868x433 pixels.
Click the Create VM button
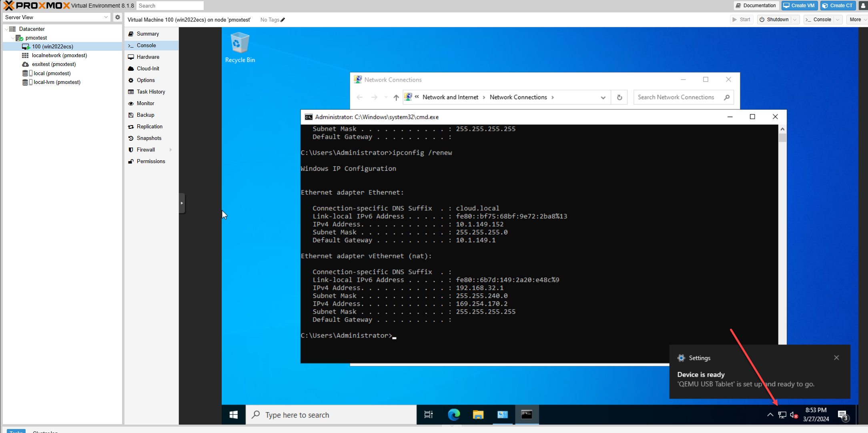click(x=799, y=6)
